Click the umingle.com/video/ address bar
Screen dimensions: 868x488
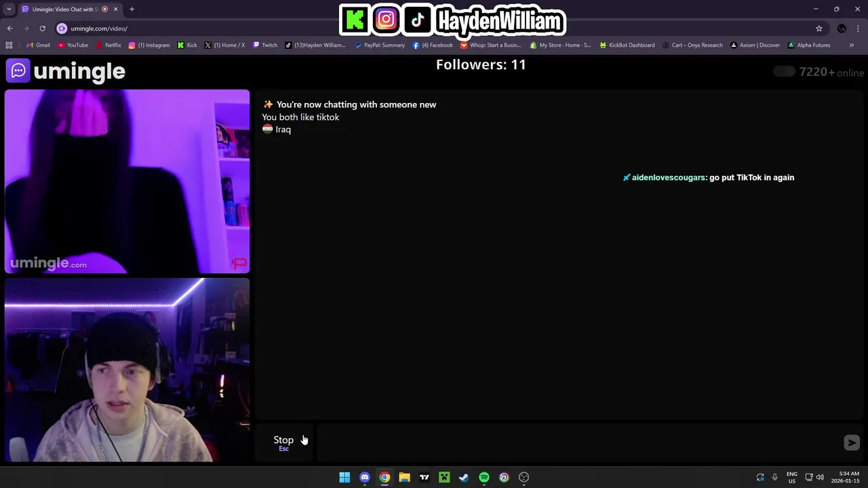(434, 28)
